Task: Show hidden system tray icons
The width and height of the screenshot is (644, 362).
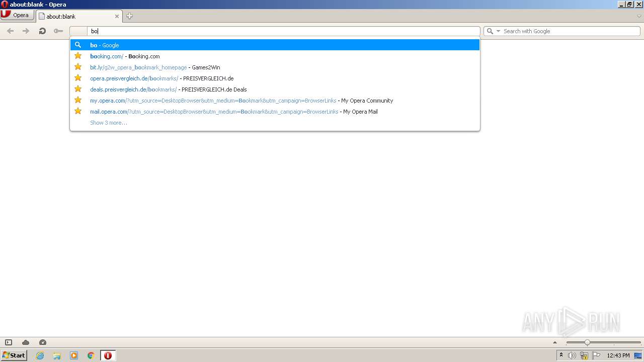Action: click(x=561, y=355)
